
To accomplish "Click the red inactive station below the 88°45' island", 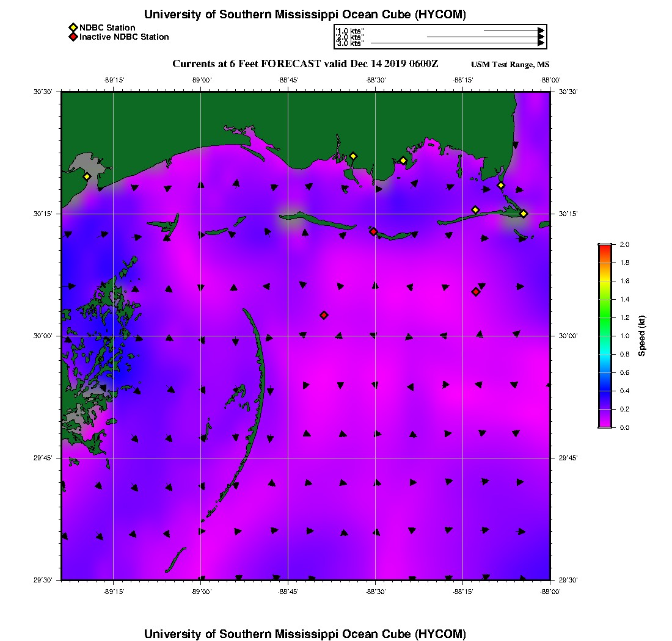I will [324, 315].
